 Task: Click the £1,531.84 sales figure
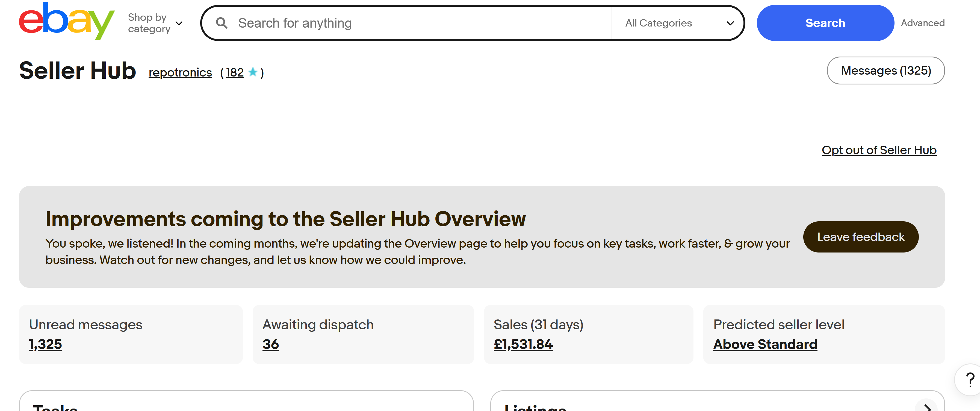point(523,344)
